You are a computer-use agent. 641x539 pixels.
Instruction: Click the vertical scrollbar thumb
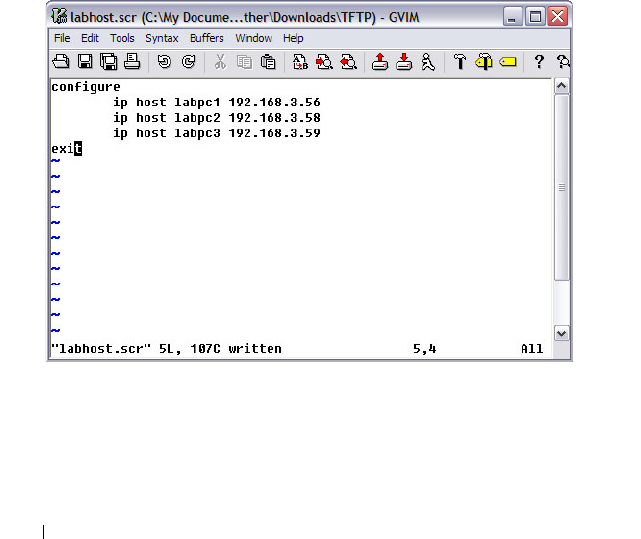(x=562, y=188)
